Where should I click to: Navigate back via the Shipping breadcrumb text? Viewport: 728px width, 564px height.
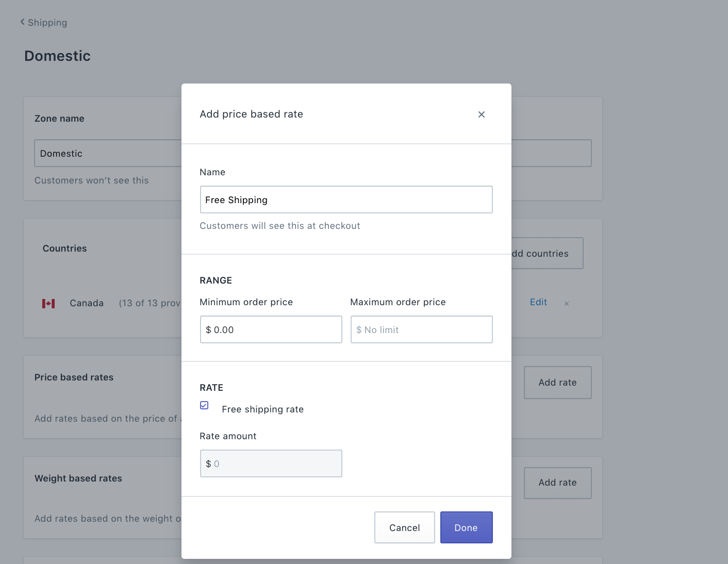(47, 23)
